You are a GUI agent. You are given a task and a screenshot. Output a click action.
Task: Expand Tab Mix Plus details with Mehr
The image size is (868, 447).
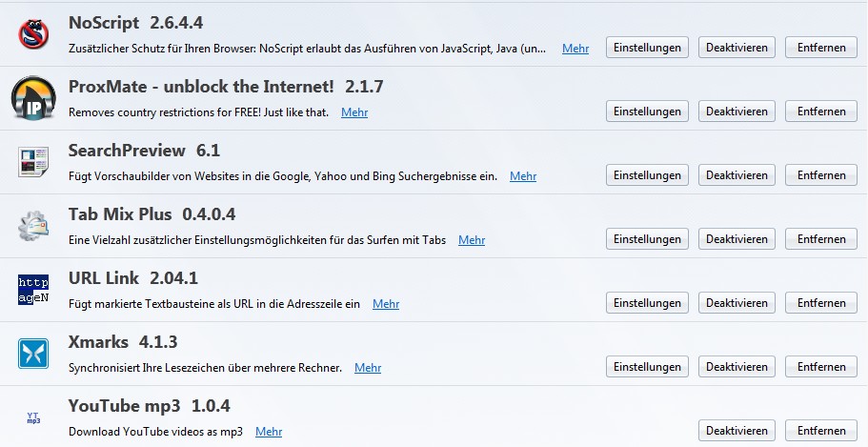pyautogui.click(x=472, y=240)
